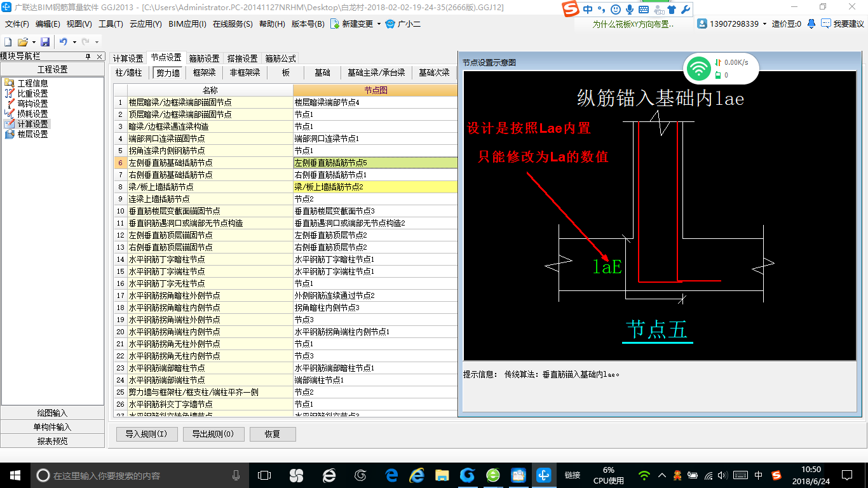
Task: Open the 版本号(B) menu
Action: [308, 24]
